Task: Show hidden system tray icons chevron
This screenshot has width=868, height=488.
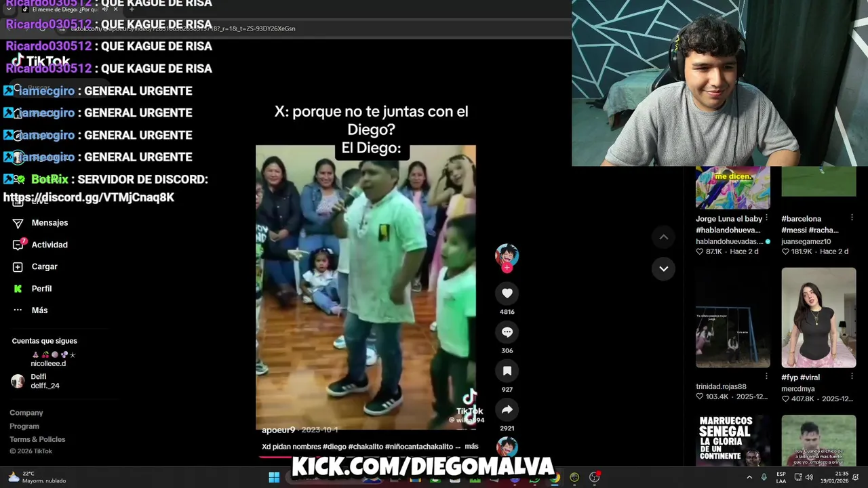Action: [749, 477]
